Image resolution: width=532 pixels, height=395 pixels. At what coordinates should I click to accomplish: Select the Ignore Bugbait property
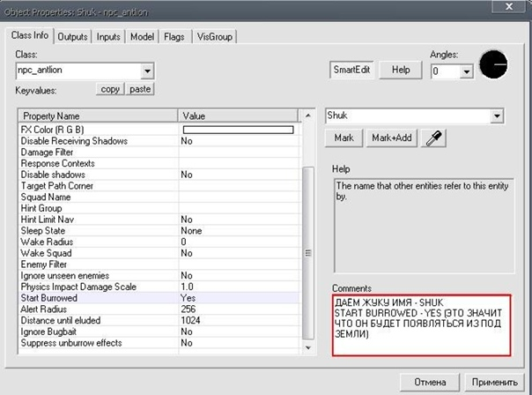tap(159, 332)
